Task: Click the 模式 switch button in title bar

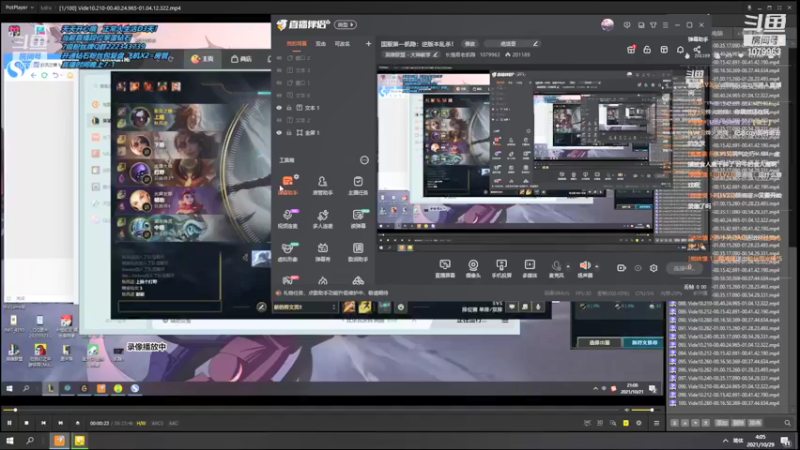Action: 345,24
